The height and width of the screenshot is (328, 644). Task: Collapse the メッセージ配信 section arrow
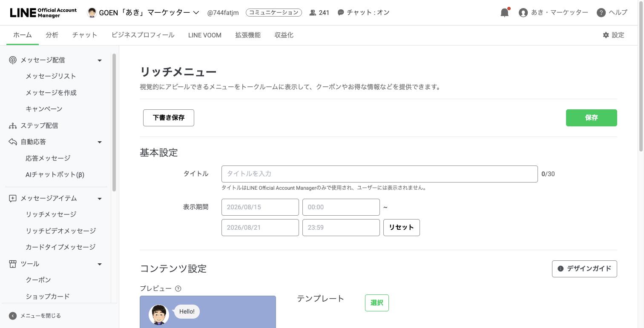pyautogui.click(x=100, y=60)
